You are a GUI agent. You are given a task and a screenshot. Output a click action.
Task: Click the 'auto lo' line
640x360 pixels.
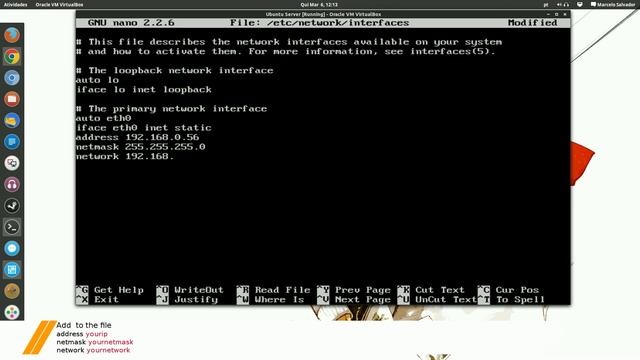point(98,80)
